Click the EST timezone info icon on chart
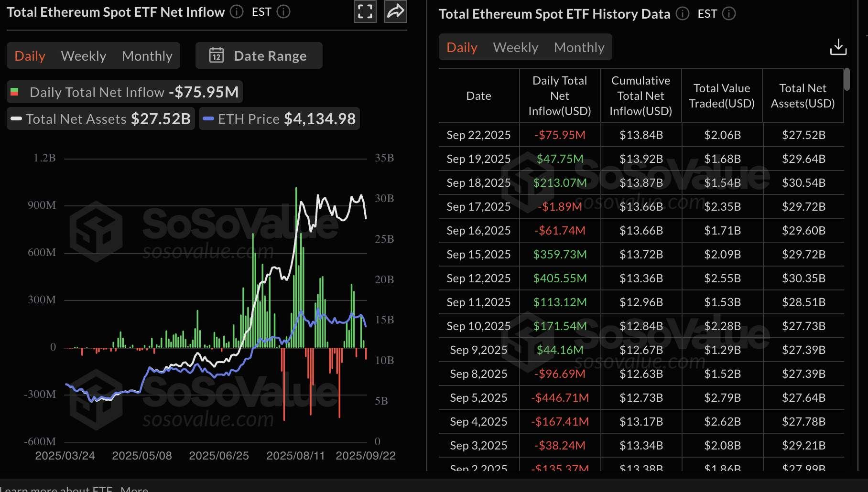868x492 pixels. pyautogui.click(x=283, y=12)
